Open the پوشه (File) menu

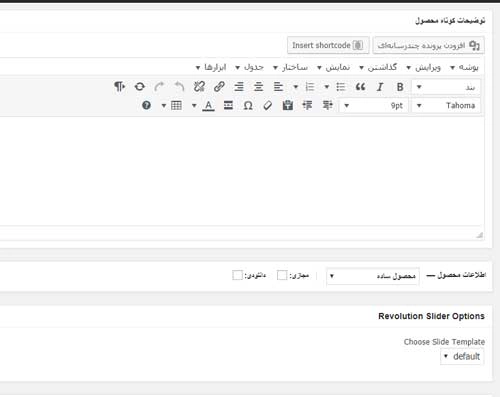click(x=465, y=67)
